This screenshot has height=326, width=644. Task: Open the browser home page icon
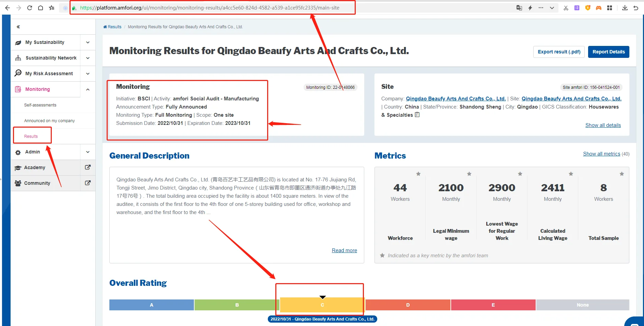pos(41,8)
